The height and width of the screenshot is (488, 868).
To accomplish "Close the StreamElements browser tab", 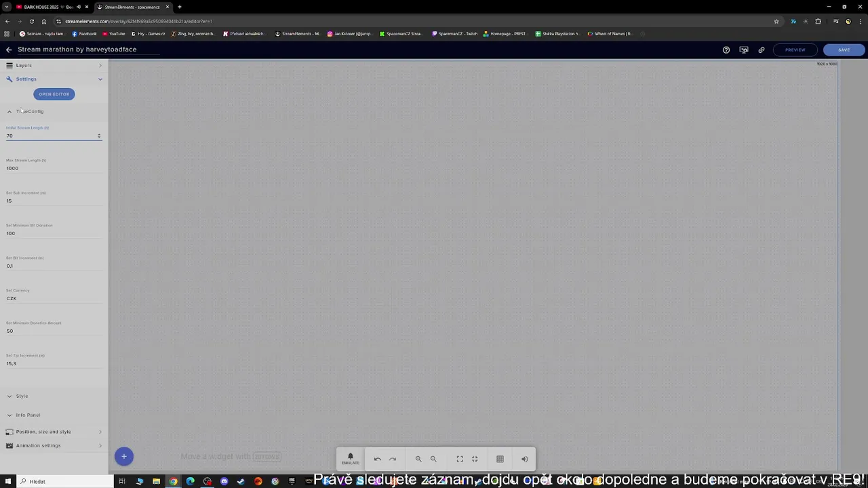I will [167, 7].
